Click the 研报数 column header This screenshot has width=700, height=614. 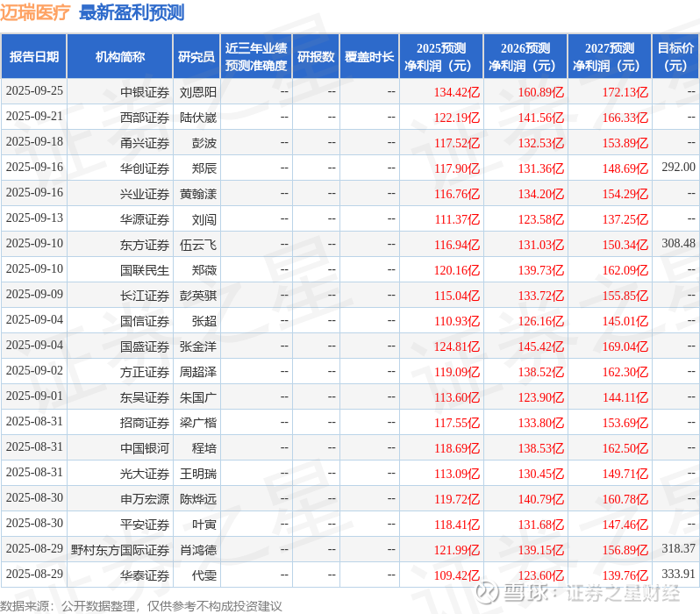tap(316, 56)
